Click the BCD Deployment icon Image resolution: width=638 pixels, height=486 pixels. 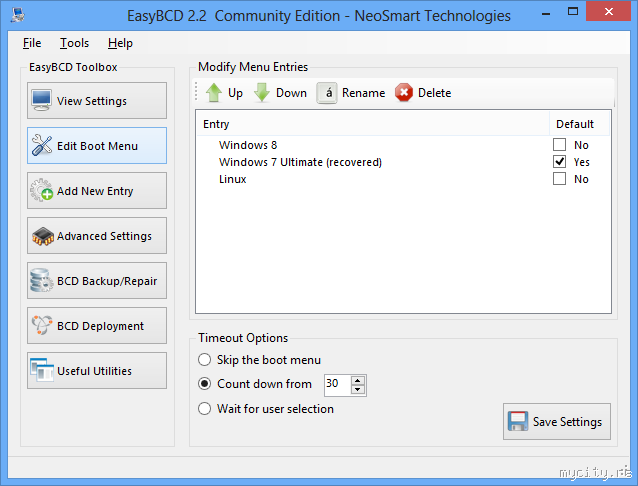[x=42, y=325]
